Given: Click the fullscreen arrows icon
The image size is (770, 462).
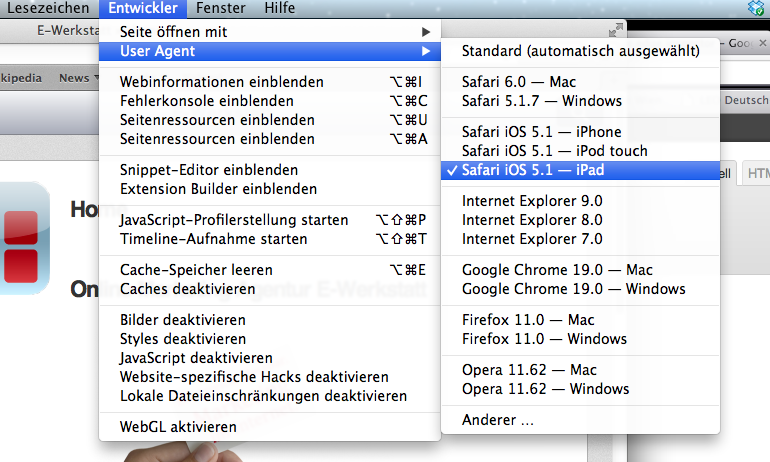Looking at the screenshot, I should pos(615,30).
